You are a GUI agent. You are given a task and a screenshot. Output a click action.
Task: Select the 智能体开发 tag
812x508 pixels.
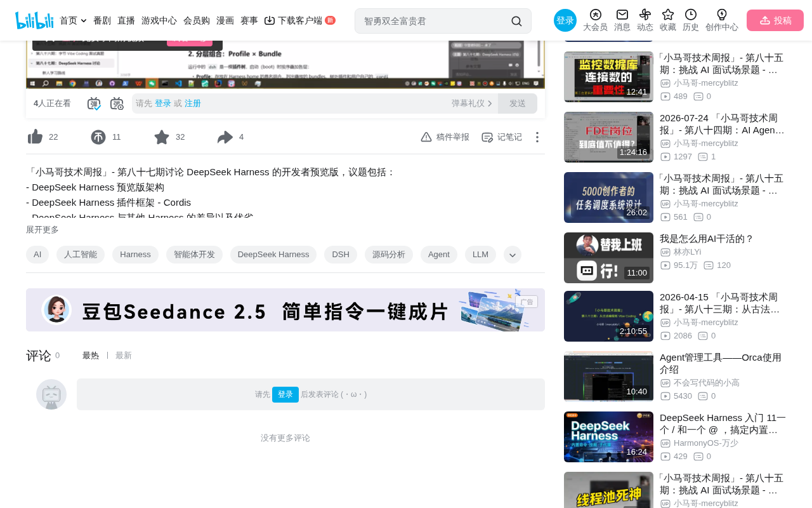194,255
